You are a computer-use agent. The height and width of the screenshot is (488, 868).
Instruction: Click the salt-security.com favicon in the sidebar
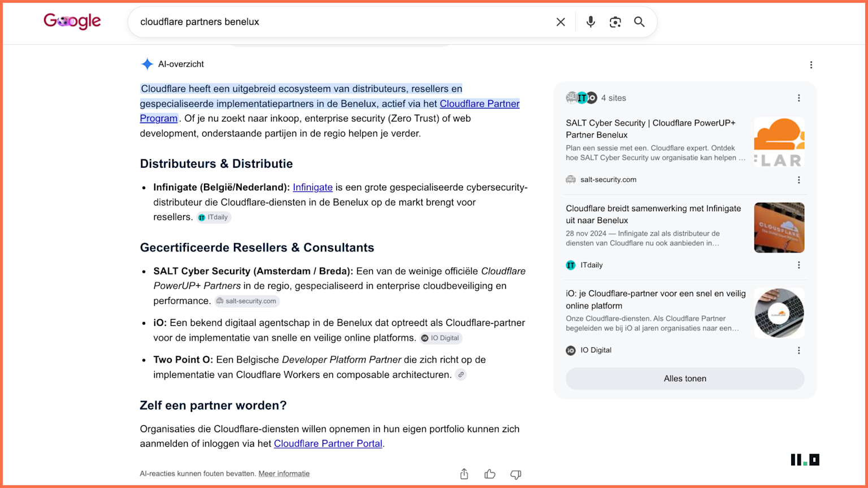[571, 180]
